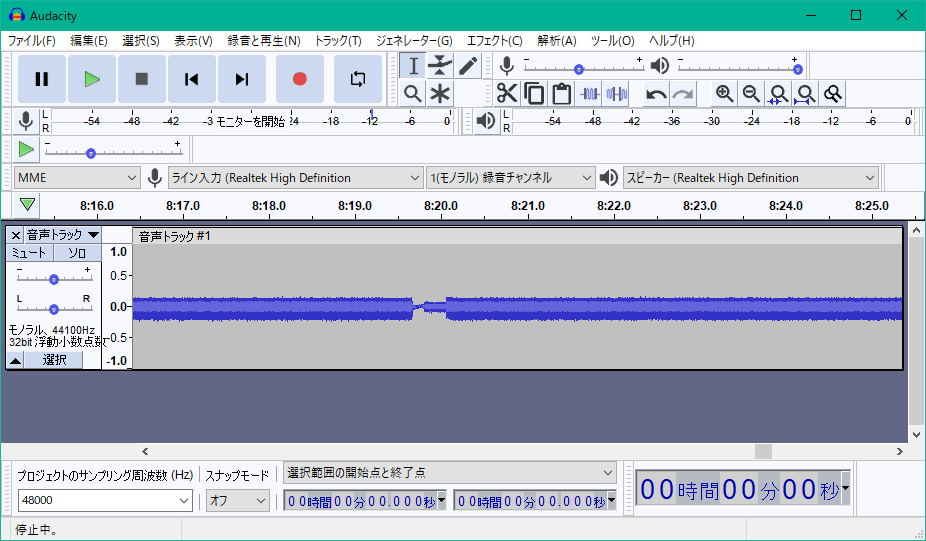
Task: Click Play-at-speed green button
Action: (x=26, y=149)
